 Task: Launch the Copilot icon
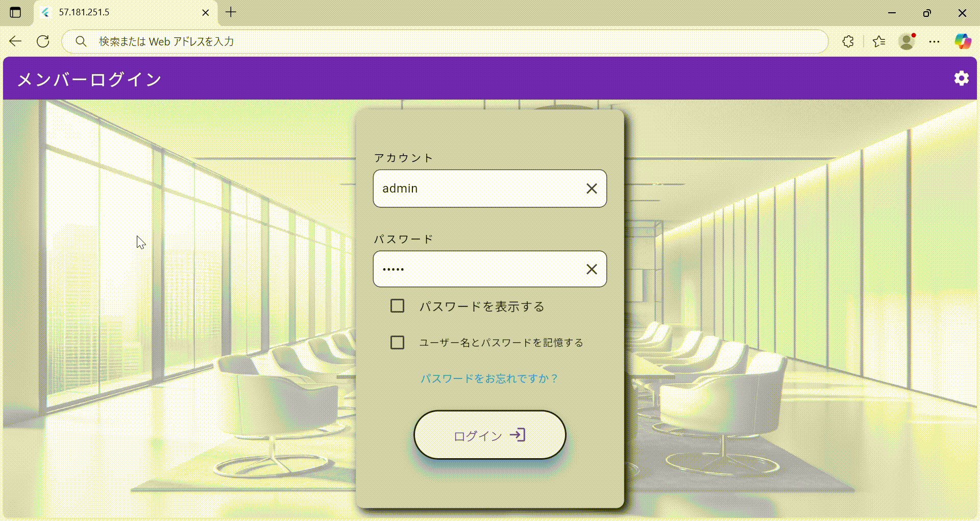963,41
